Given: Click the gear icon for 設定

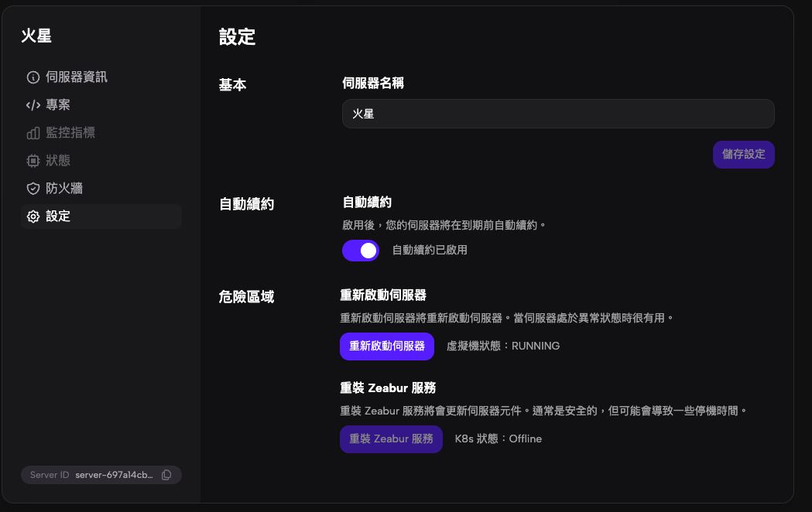Looking at the screenshot, I should 33,217.
